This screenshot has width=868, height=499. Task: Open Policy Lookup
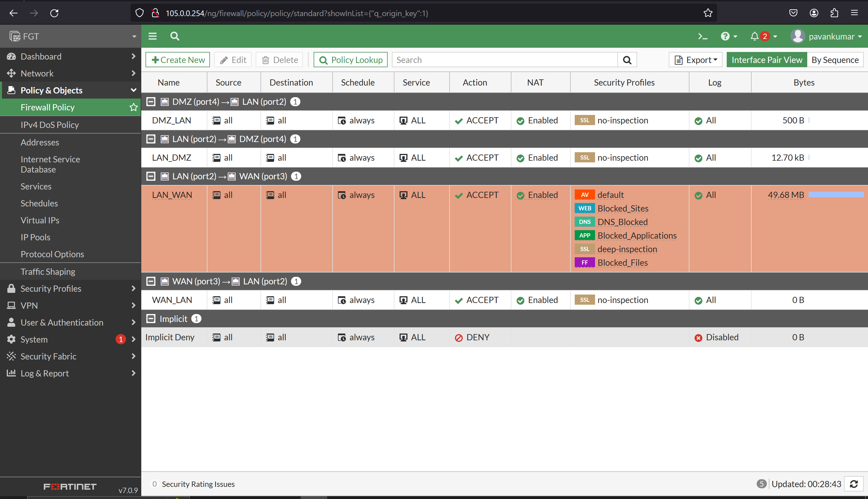coord(350,60)
